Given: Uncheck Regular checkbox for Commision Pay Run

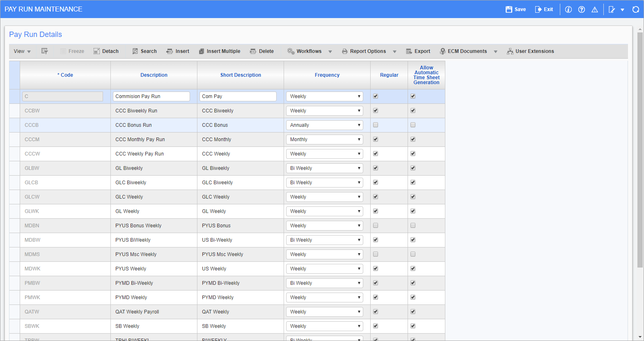Looking at the screenshot, I should [376, 96].
